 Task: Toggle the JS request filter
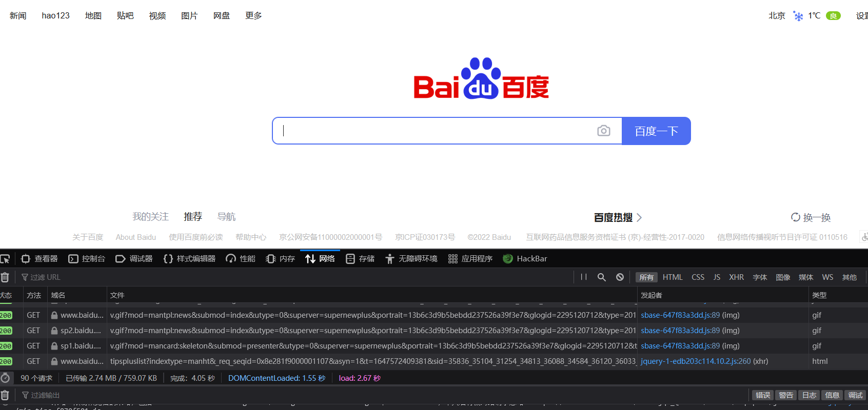point(717,277)
